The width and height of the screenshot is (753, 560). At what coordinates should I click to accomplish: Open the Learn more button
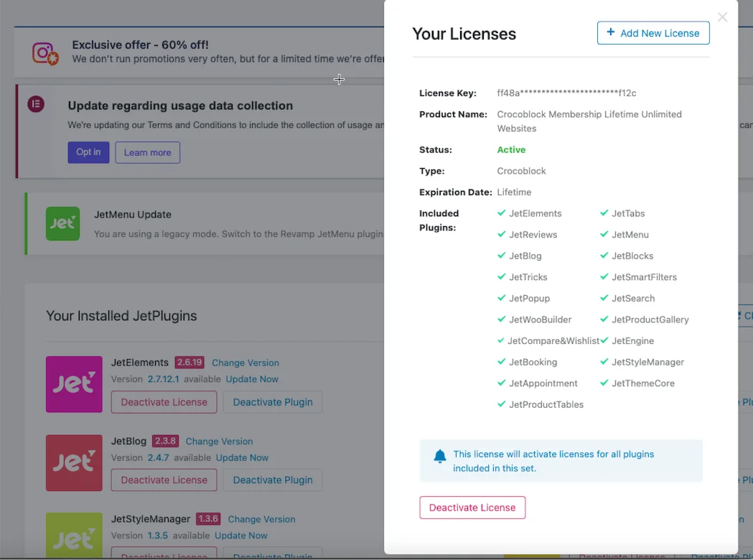pyautogui.click(x=147, y=152)
